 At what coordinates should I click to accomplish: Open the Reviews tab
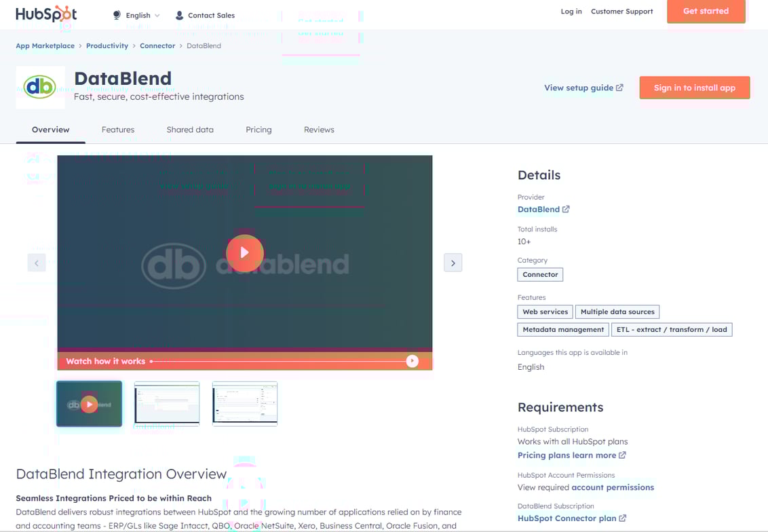(319, 130)
